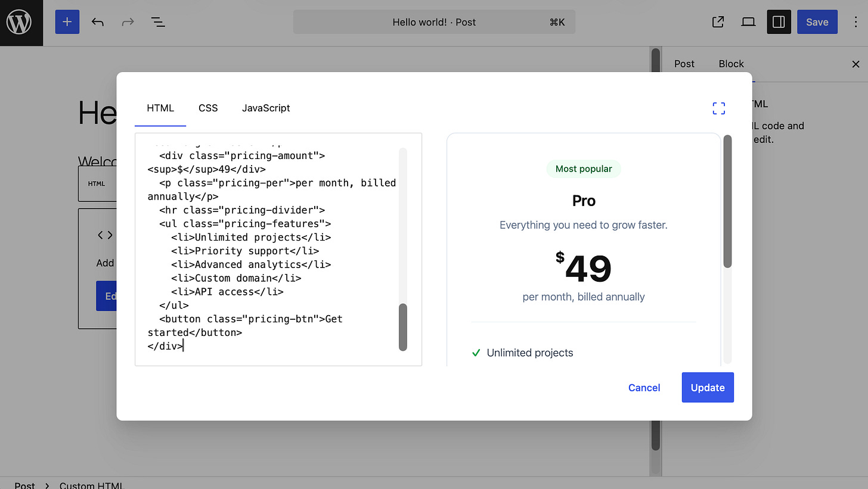Click the undo arrow icon
This screenshot has width=868, height=489.
click(98, 22)
